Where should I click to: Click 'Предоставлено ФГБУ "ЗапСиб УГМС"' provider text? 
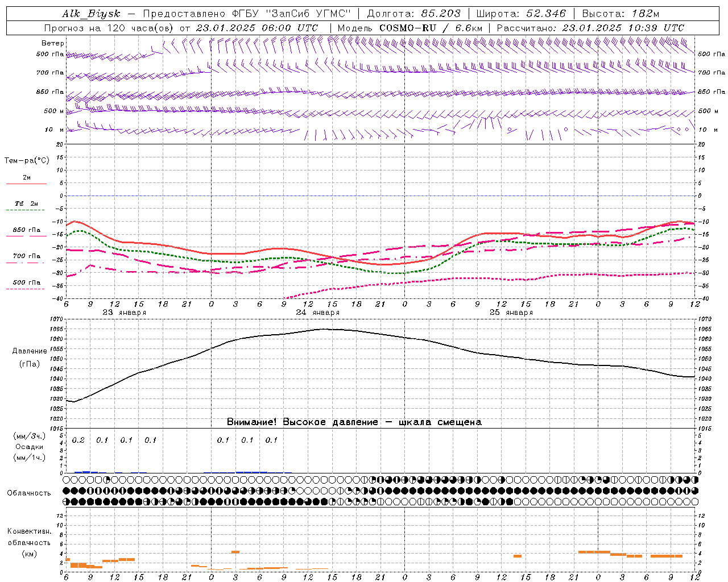pyautogui.click(x=247, y=14)
